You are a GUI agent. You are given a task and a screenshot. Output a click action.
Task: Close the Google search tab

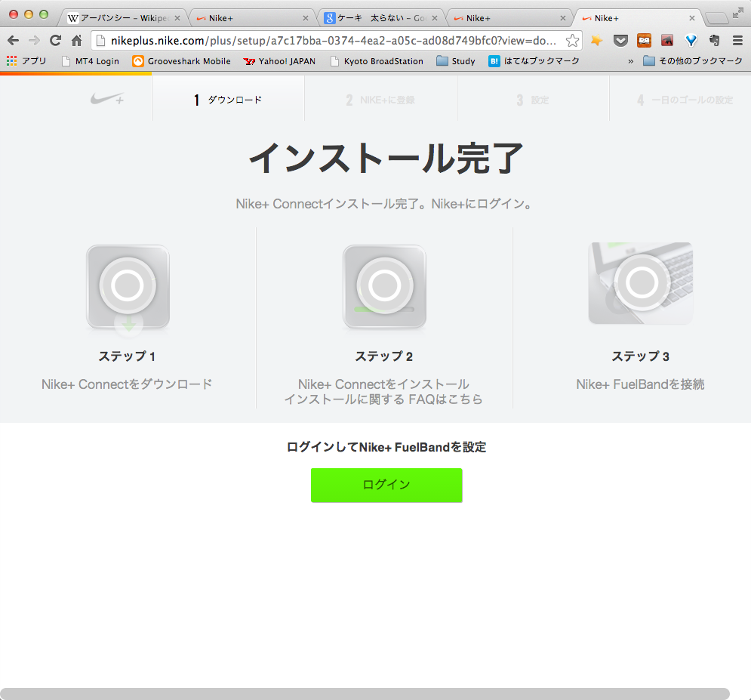(435, 18)
